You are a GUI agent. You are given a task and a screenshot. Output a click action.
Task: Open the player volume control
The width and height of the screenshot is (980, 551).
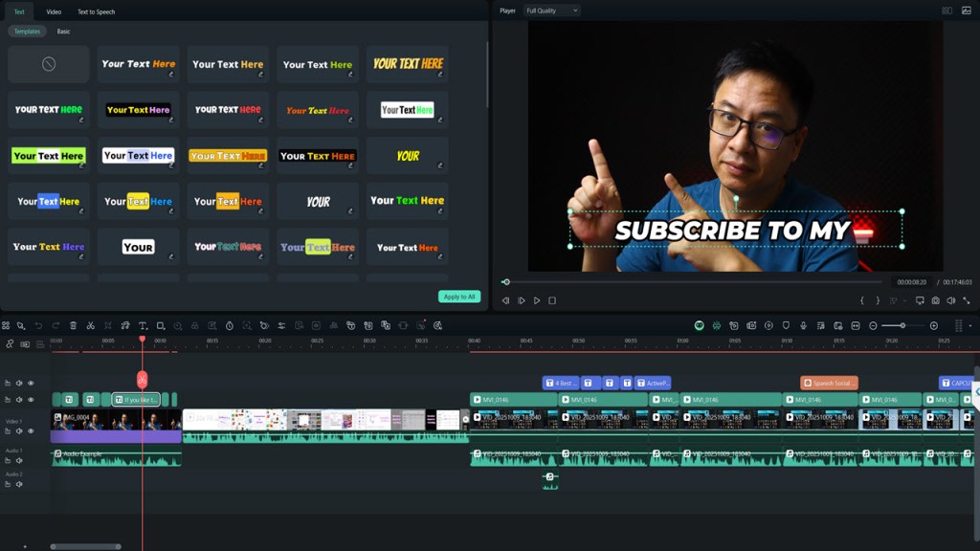click(x=951, y=300)
